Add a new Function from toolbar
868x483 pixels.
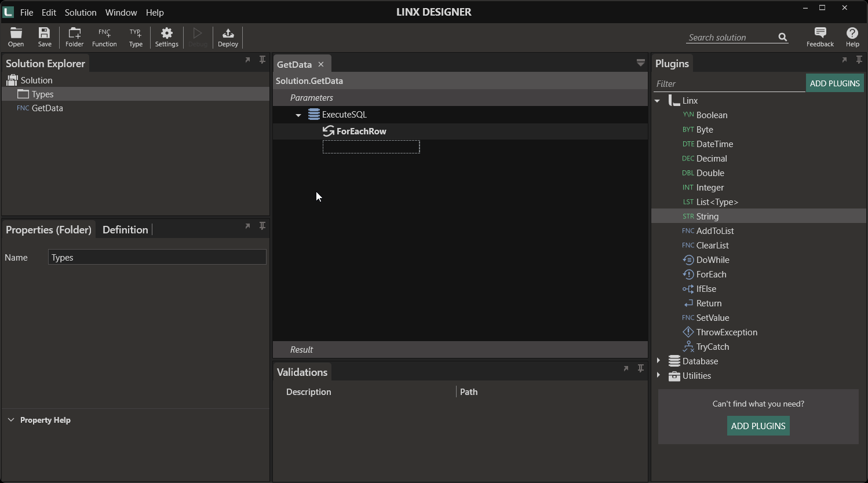(104, 37)
